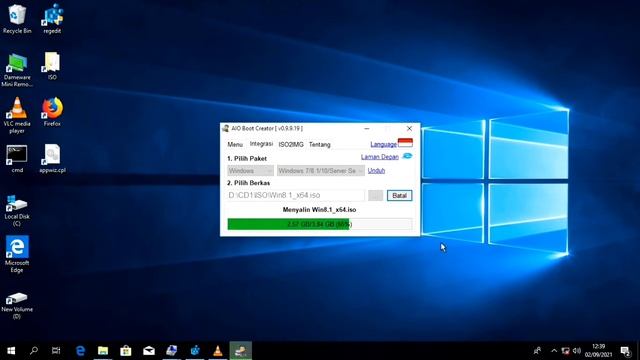This screenshot has width=640, height=360.
Task: Expand Windows 7/8.1/10/Server dropdown
Action: point(321,171)
